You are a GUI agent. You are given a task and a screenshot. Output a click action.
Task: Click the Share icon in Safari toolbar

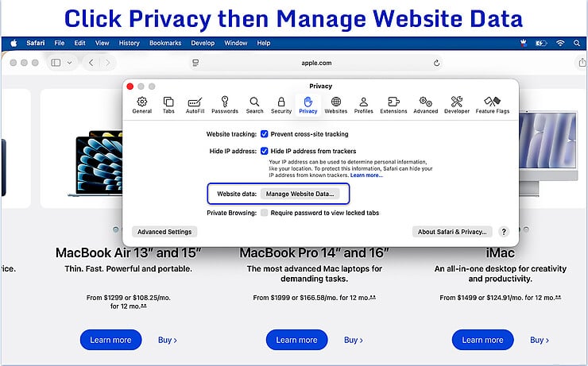pyautogui.click(x=582, y=62)
